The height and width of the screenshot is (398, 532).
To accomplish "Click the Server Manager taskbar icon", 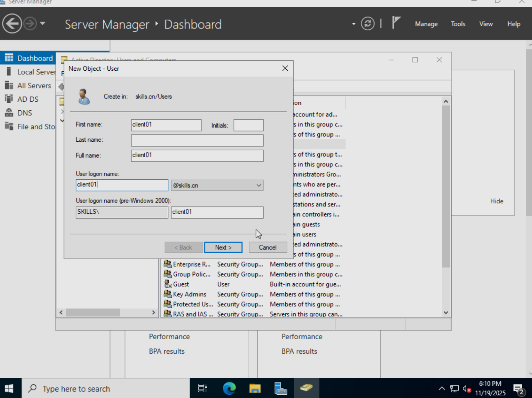I will pos(281,388).
